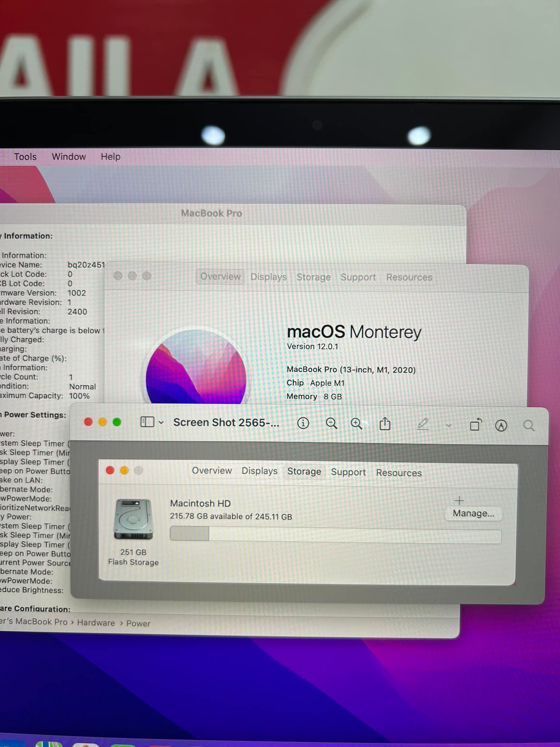Select the Highlight pen tool in Preview
The height and width of the screenshot is (747, 560).
point(423,424)
